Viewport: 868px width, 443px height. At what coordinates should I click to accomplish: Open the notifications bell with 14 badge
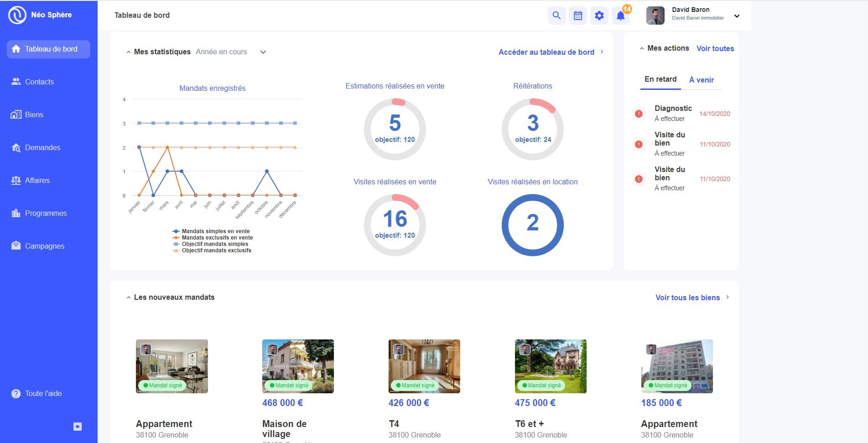621,16
